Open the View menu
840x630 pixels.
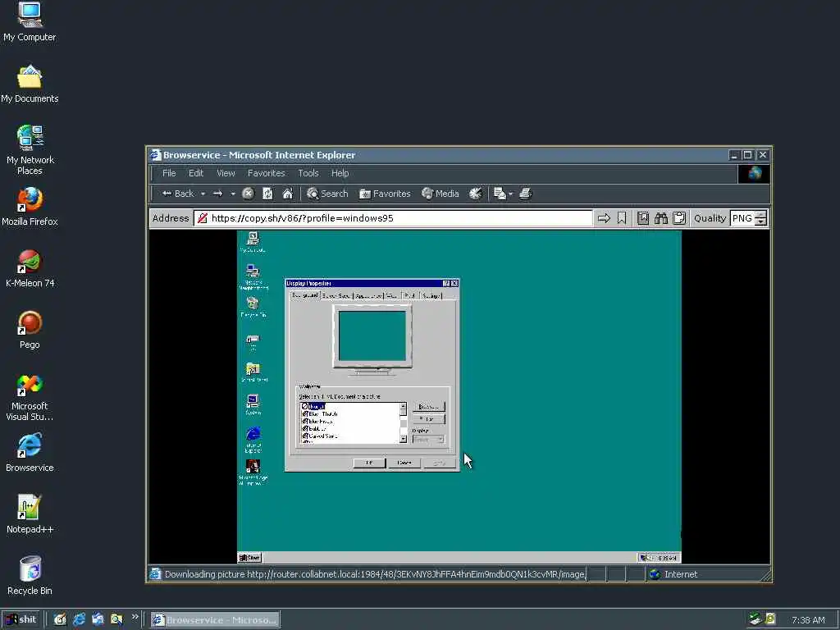click(x=226, y=173)
